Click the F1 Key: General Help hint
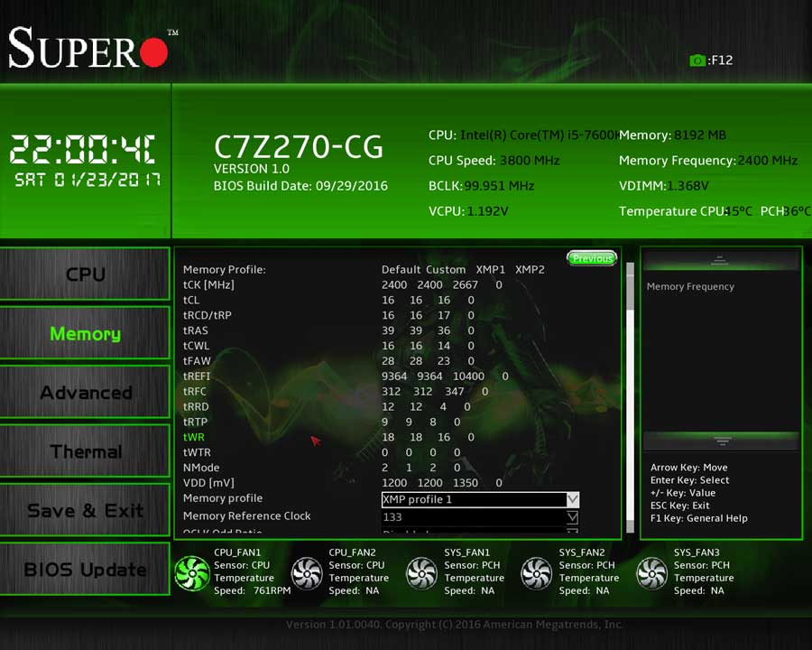 pos(699,518)
